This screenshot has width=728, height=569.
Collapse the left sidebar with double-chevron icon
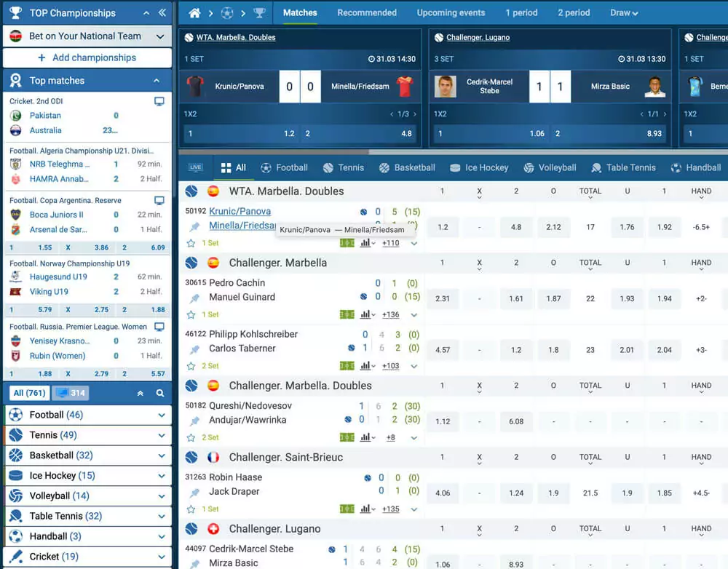click(162, 13)
